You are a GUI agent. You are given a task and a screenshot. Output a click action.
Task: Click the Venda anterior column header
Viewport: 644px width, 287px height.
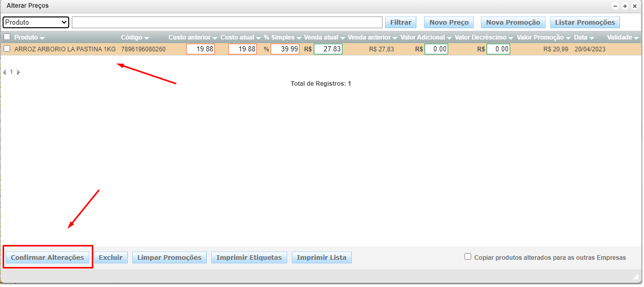369,37
